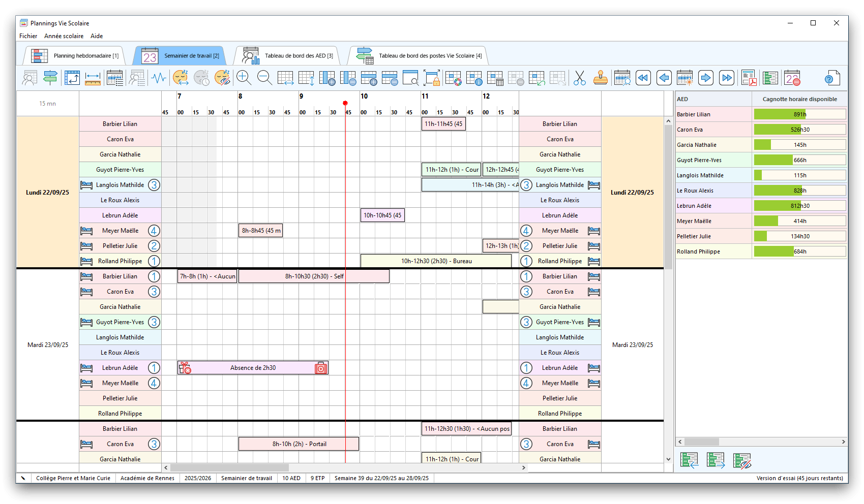Toggle the lock selection padlock icon
The height and width of the screenshot is (504, 864).
[432, 78]
